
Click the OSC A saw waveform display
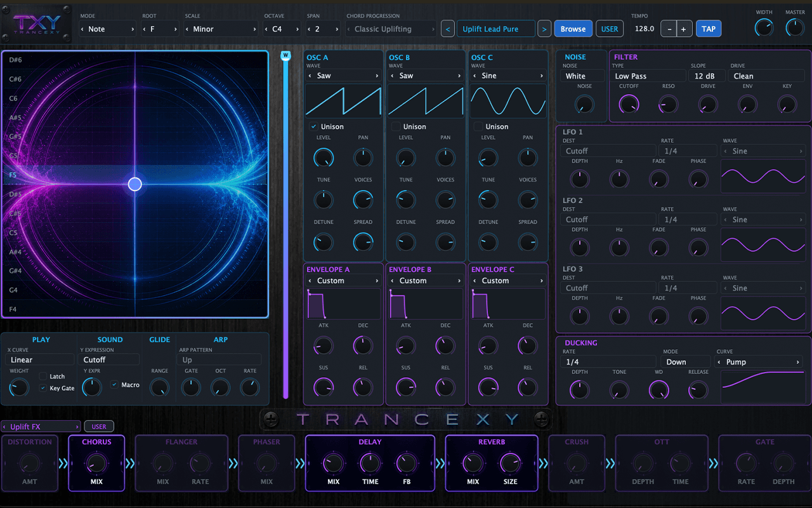tap(343, 101)
